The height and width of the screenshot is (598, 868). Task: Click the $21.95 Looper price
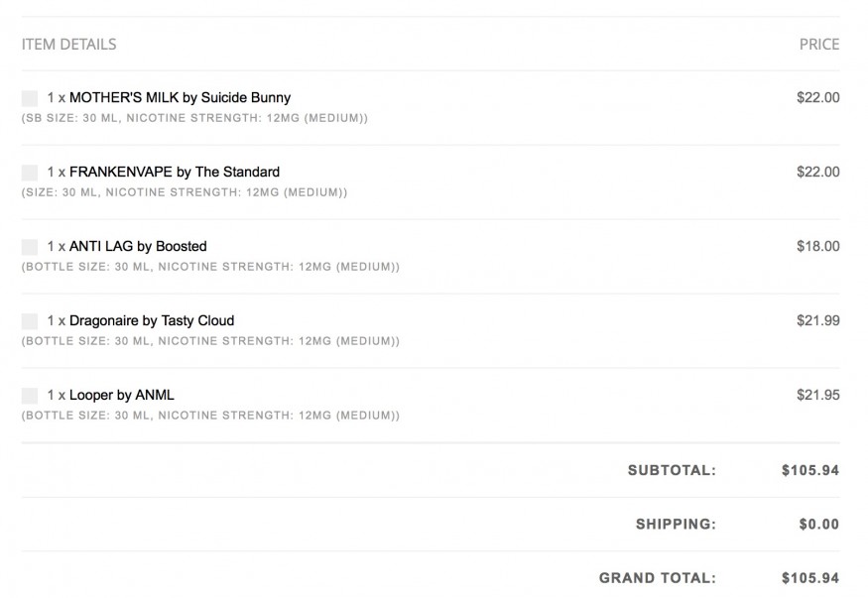[817, 395]
